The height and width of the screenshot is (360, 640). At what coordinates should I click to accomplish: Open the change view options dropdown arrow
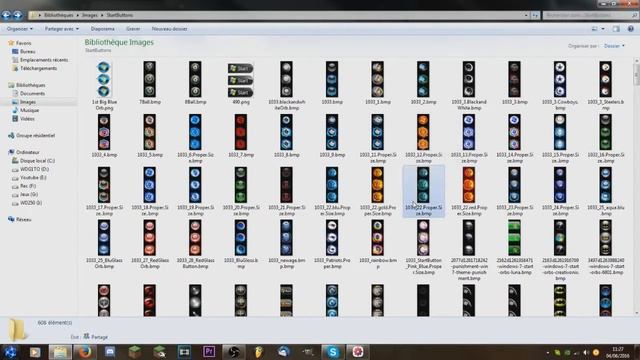603,29
